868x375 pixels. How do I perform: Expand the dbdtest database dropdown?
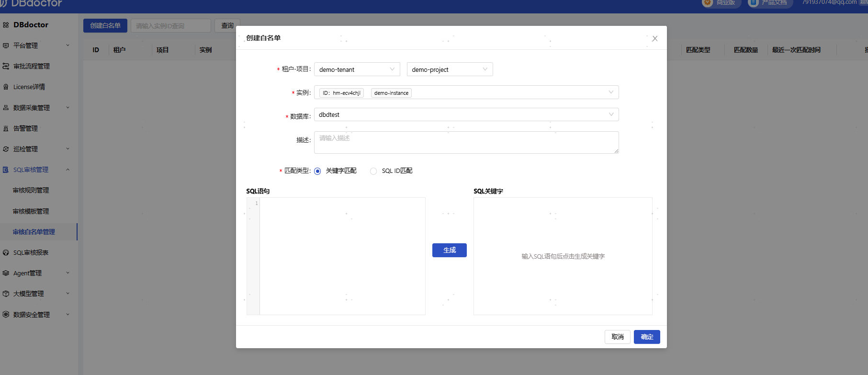pyautogui.click(x=466, y=114)
